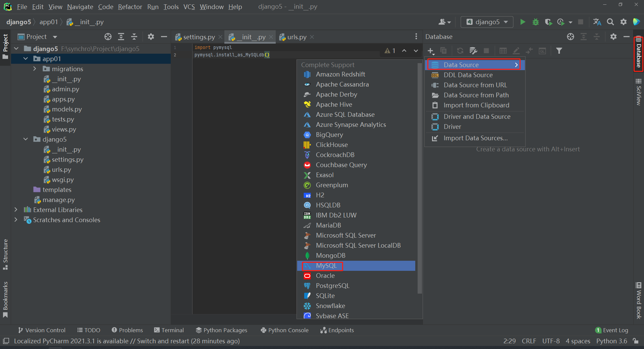Open editor tabs more options menu
This screenshot has width=644, height=349.
[x=416, y=37]
